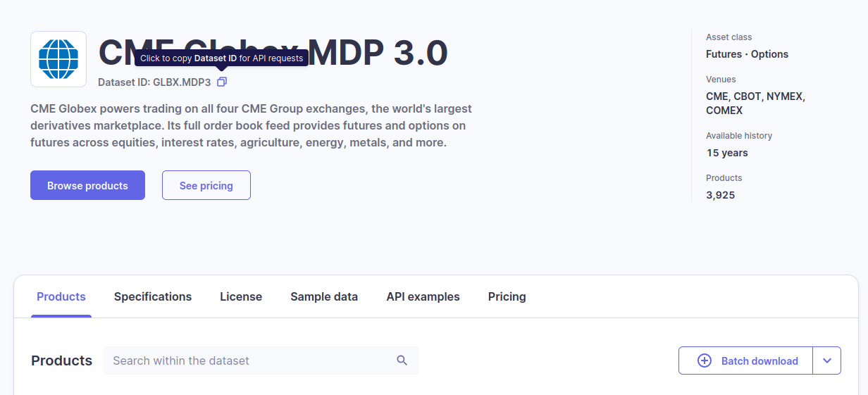Switch to the Pricing tab

(x=507, y=296)
